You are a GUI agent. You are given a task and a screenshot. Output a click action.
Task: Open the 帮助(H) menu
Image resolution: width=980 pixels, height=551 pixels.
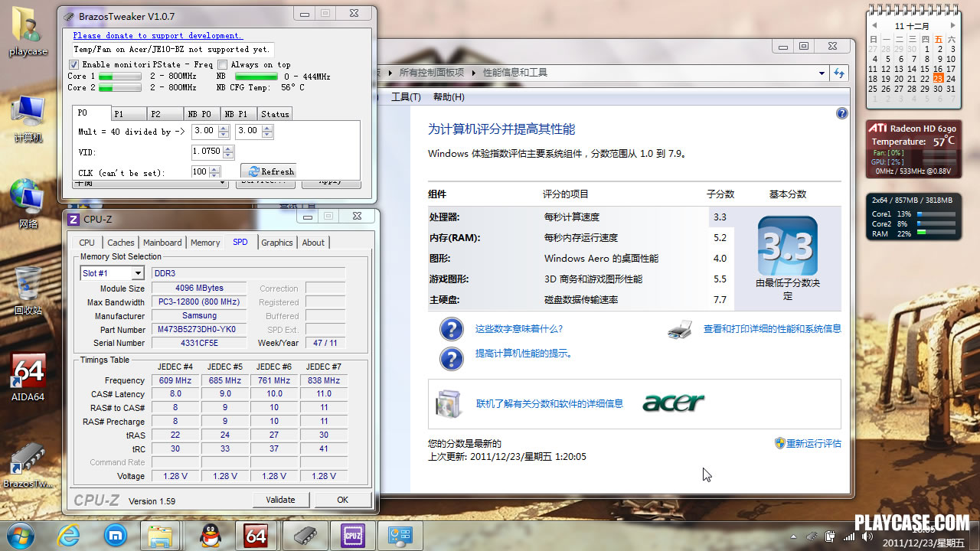449,97
